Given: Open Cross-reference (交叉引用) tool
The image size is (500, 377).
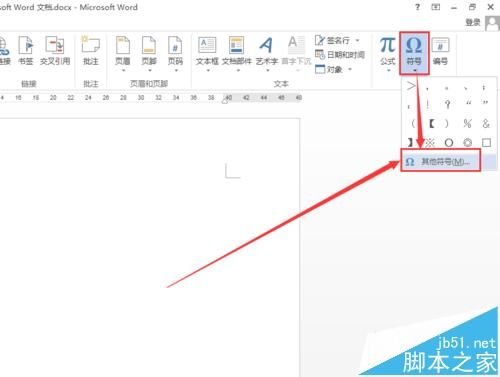Looking at the screenshot, I should pos(55,51).
